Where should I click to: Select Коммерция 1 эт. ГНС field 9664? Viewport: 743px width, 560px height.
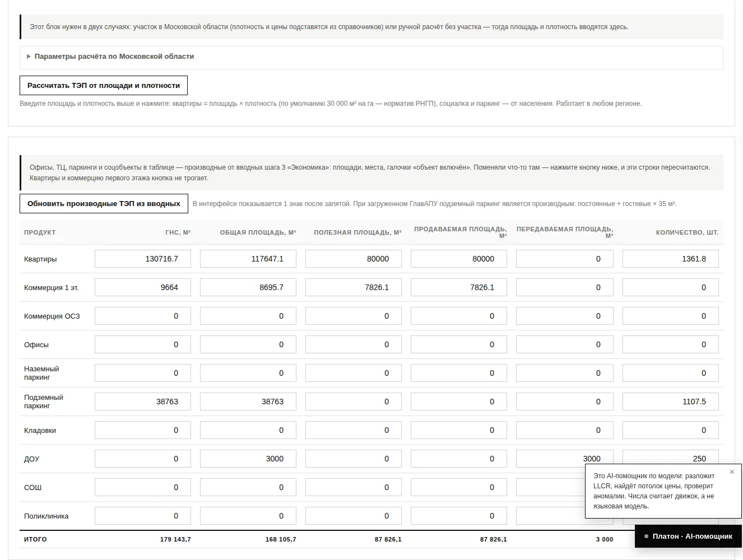point(143,287)
